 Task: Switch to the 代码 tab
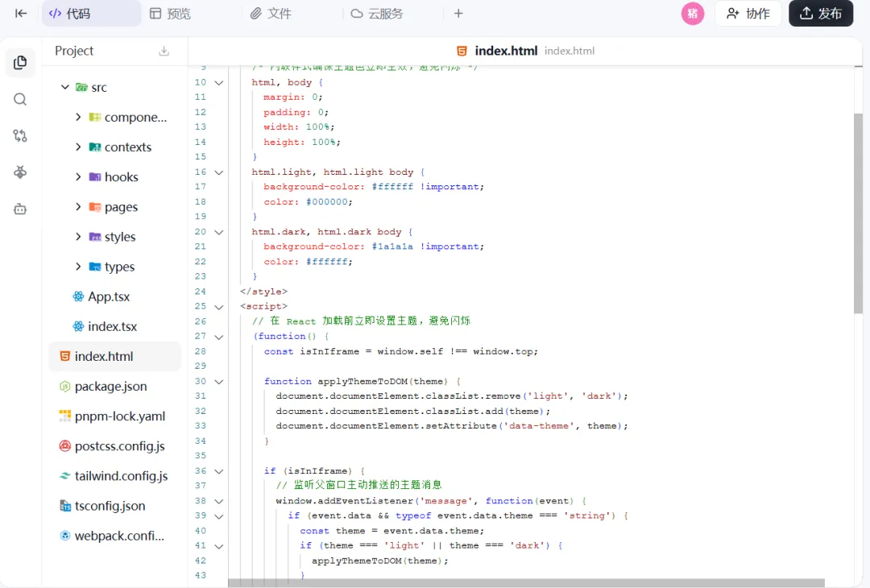coord(92,14)
